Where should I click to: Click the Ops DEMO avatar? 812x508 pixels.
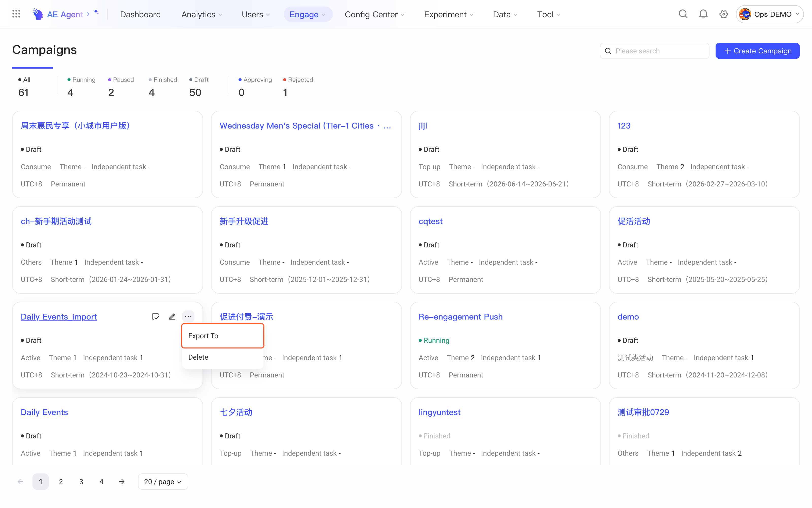[745, 14]
